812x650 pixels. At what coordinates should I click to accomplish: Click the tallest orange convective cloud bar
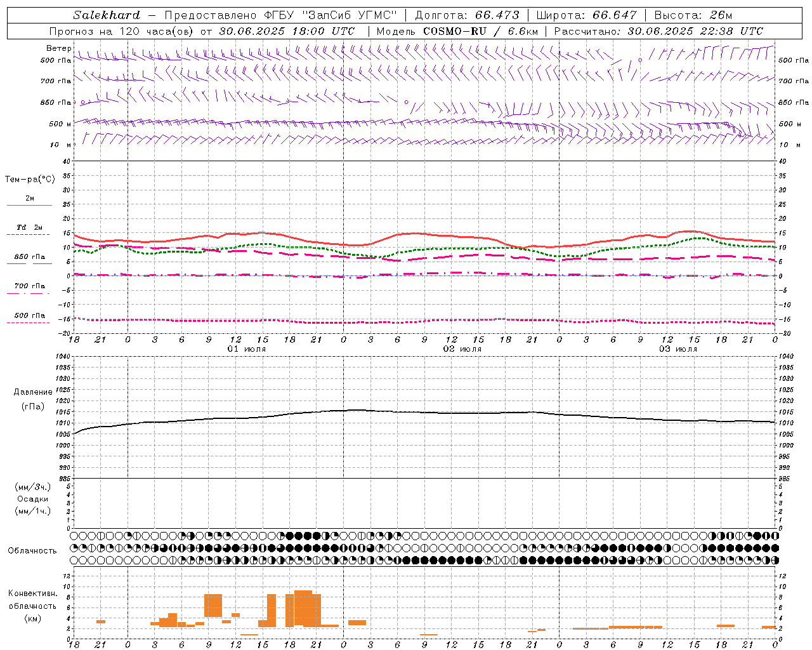click(x=303, y=609)
